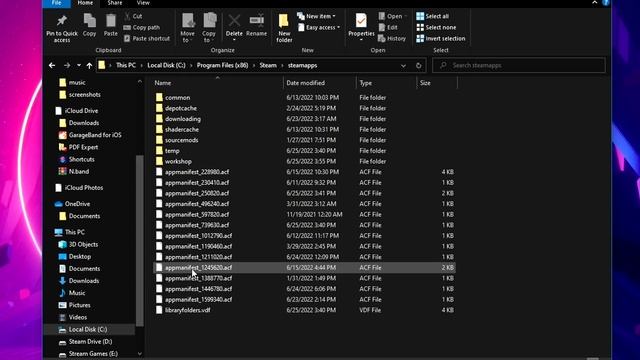Click the Open ribbon button

click(392, 16)
